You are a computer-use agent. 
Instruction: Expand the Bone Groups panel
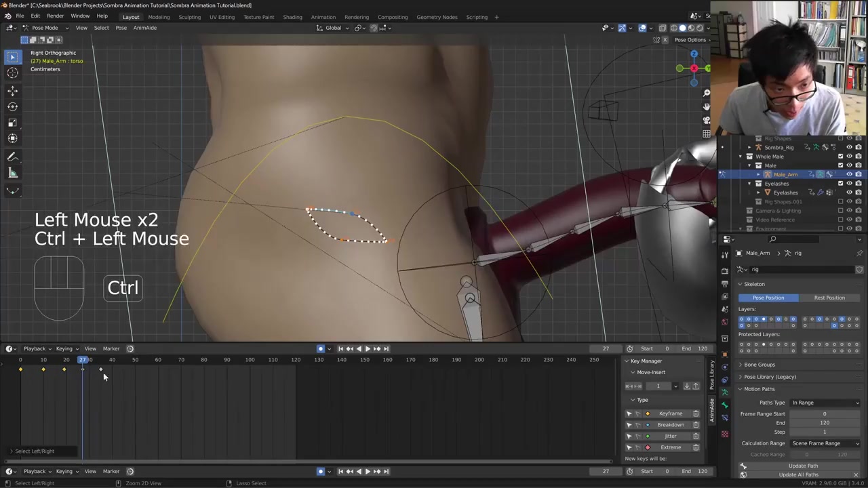759,365
